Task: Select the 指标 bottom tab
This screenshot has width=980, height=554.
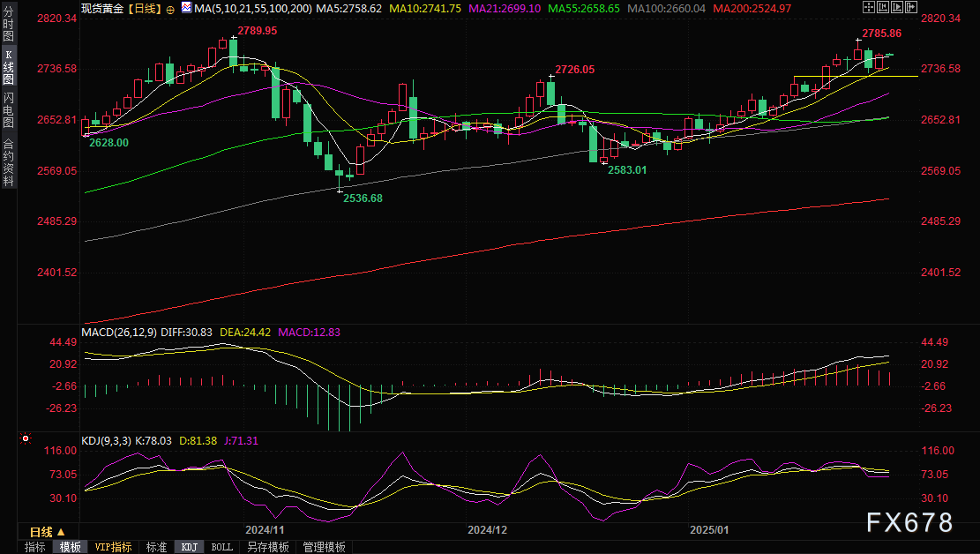Action: click(x=35, y=547)
